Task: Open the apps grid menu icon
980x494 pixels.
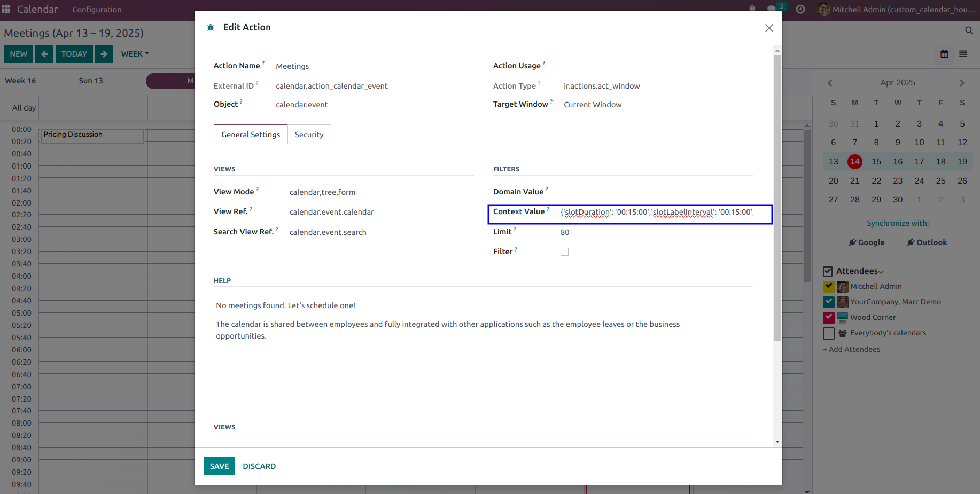Action: pos(6,10)
